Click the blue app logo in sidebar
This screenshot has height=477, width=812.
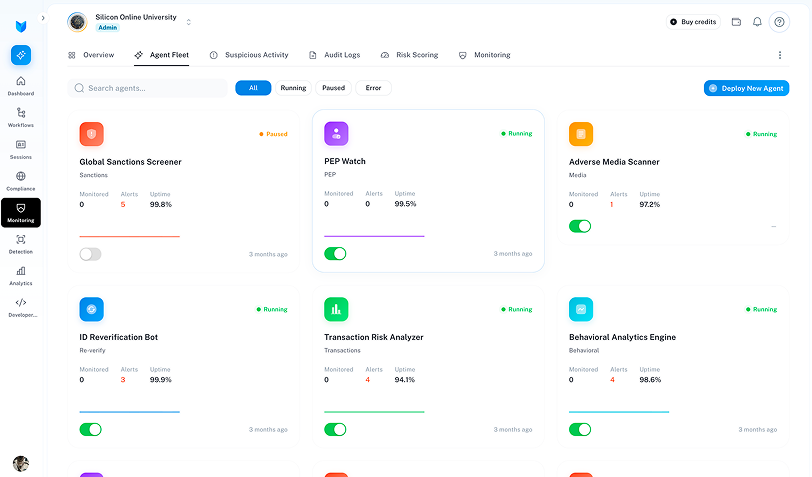coord(21,26)
